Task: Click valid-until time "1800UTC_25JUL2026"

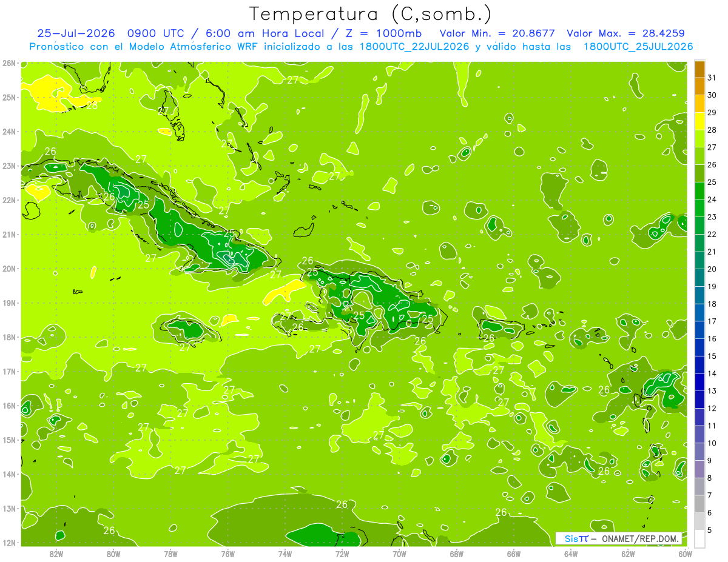Action: pyautogui.click(x=638, y=47)
